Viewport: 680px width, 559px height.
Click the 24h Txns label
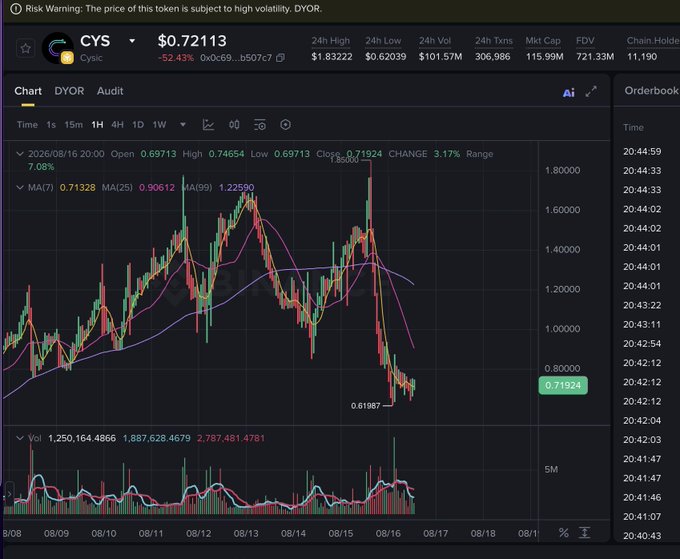(x=494, y=41)
